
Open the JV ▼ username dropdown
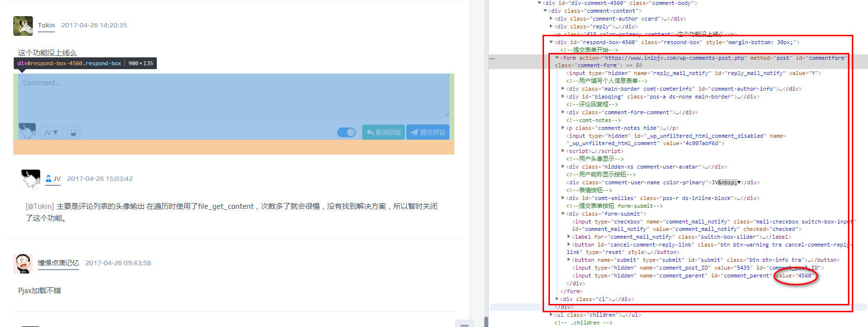pos(51,132)
